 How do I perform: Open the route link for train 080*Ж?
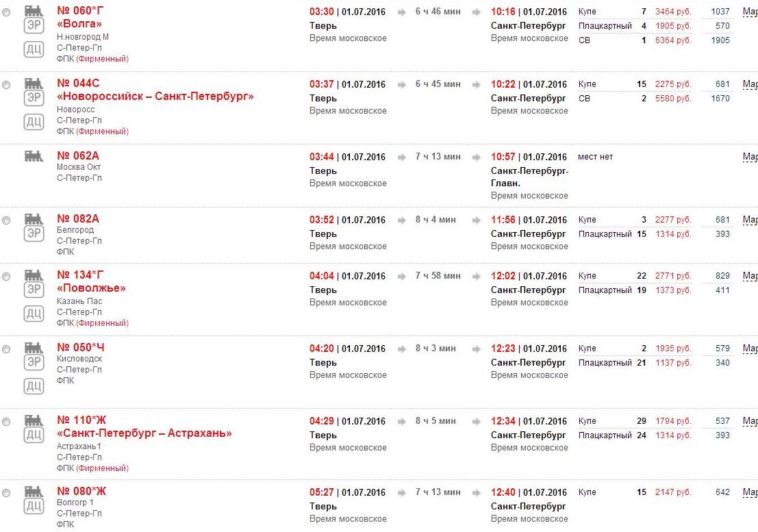coord(750,493)
